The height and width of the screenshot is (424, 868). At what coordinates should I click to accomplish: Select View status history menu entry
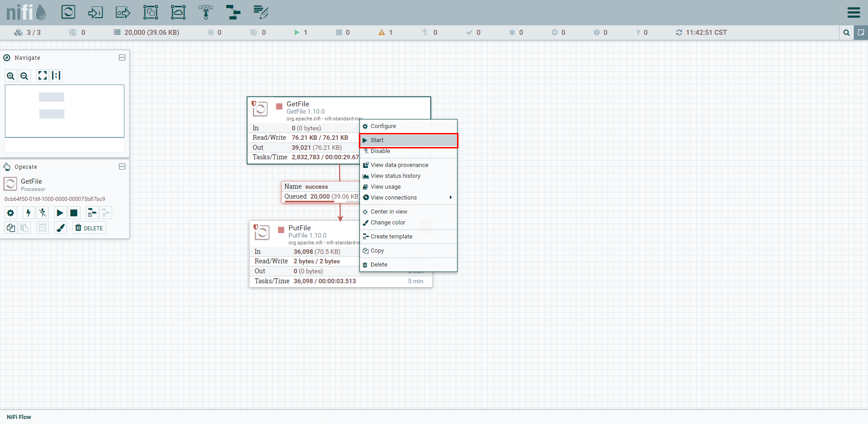coord(408,176)
